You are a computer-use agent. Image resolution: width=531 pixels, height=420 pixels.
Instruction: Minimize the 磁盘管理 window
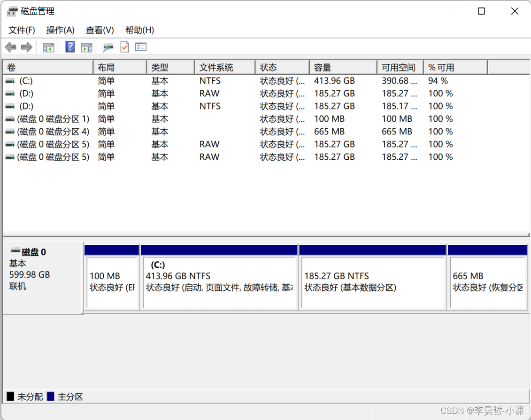click(x=449, y=11)
